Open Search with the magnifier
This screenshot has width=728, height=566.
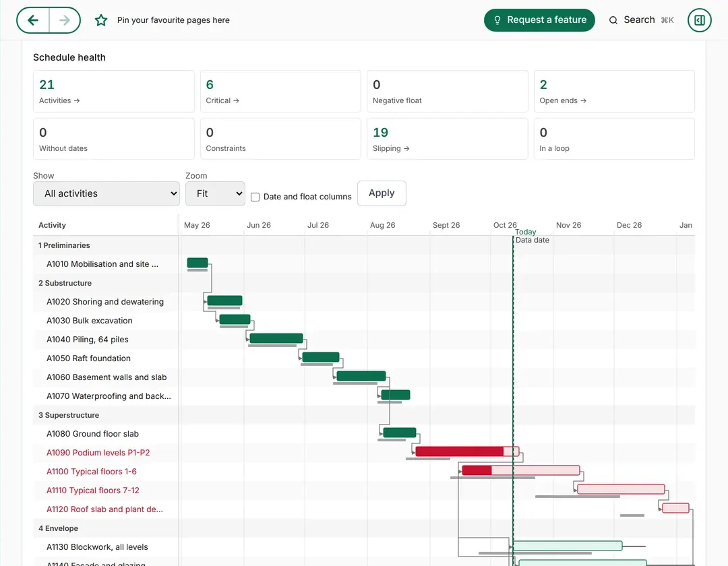(641, 20)
